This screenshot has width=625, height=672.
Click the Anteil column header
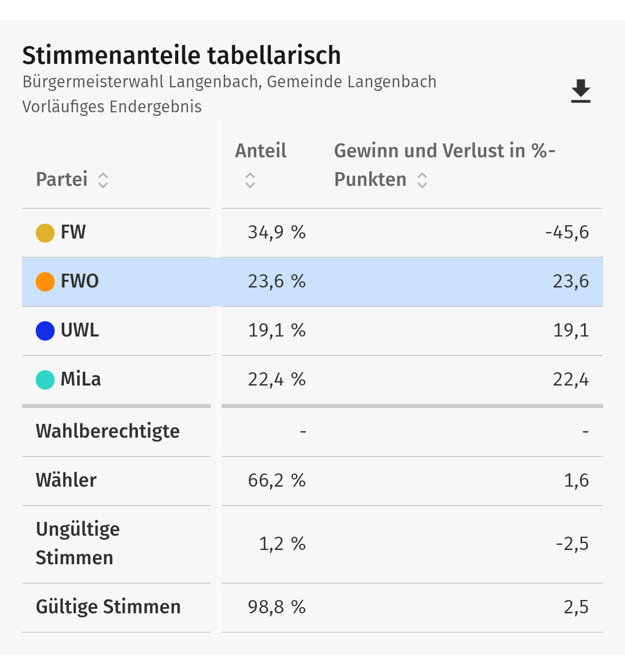260,151
